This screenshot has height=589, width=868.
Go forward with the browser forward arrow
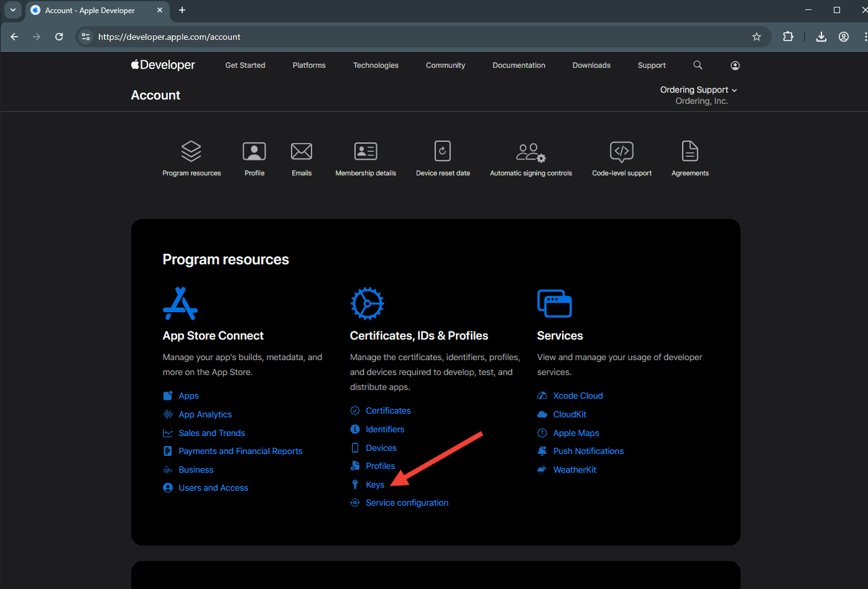click(37, 37)
